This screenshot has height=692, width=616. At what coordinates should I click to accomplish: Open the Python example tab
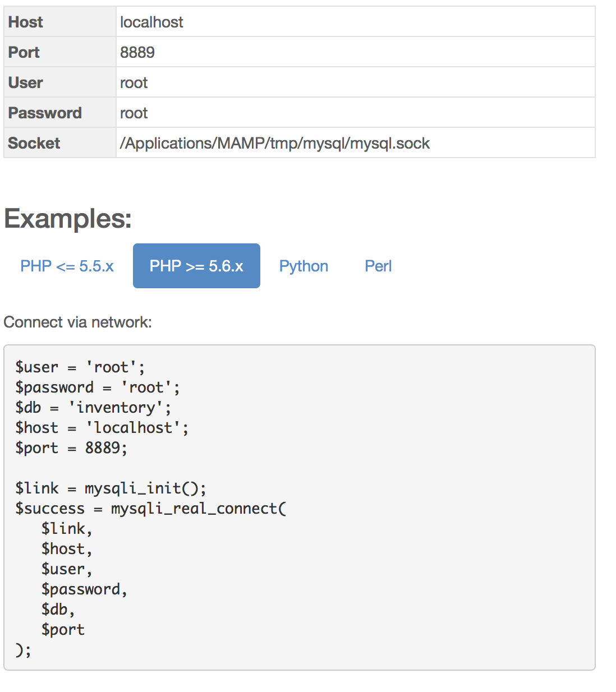304,266
